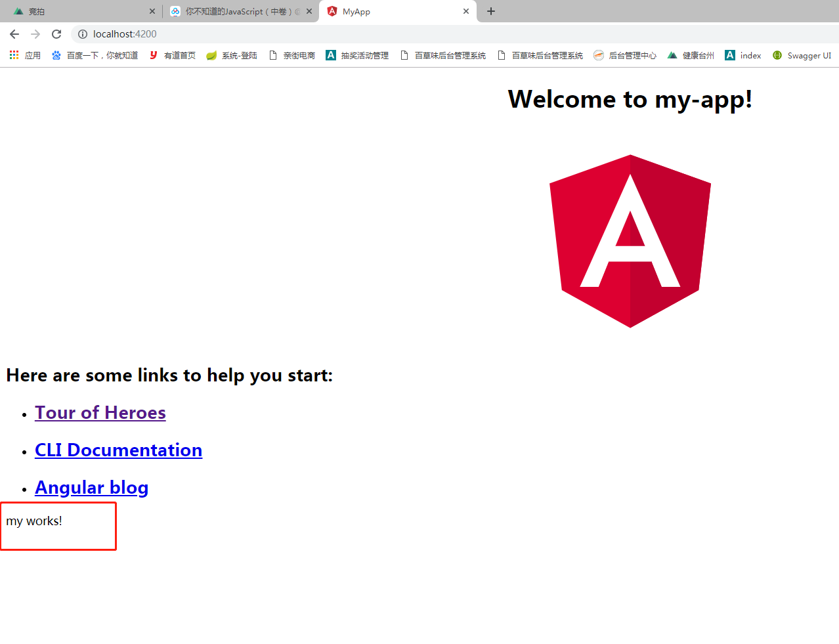839x644 pixels.
Task: Click the 'my works!' text
Action: [34, 521]
